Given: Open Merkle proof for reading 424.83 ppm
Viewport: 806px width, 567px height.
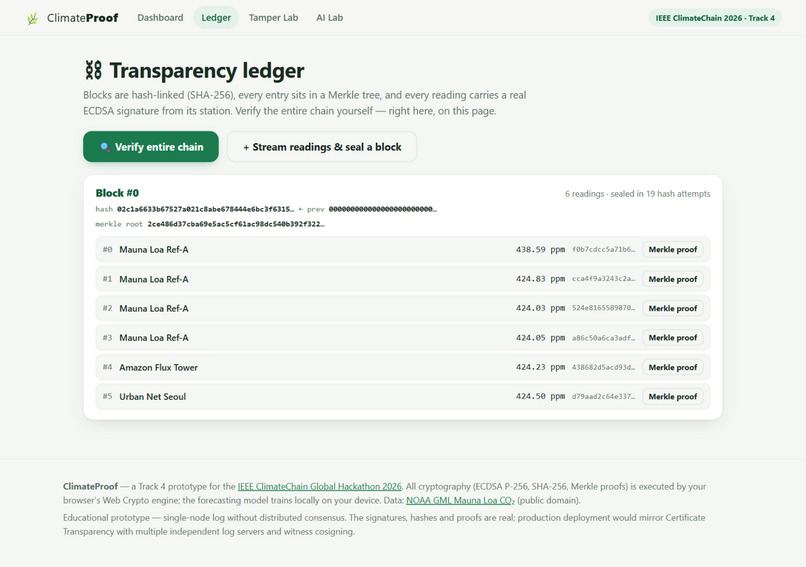Looking at the screenshot, I should pyautogui.click(x=672, y=279).
